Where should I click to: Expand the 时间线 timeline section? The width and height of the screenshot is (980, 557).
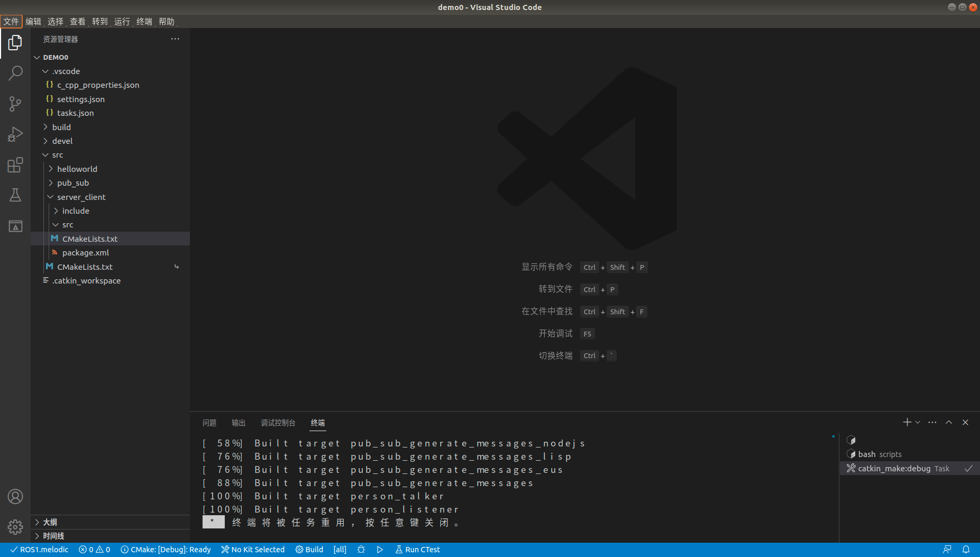(110, 536)
